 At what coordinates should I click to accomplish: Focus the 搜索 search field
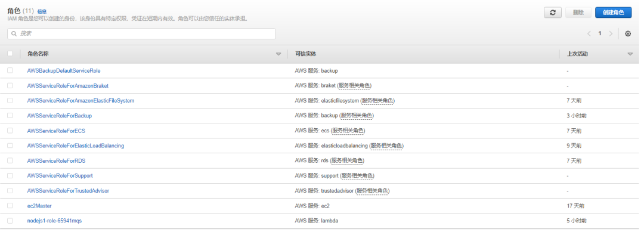point(141,33)
